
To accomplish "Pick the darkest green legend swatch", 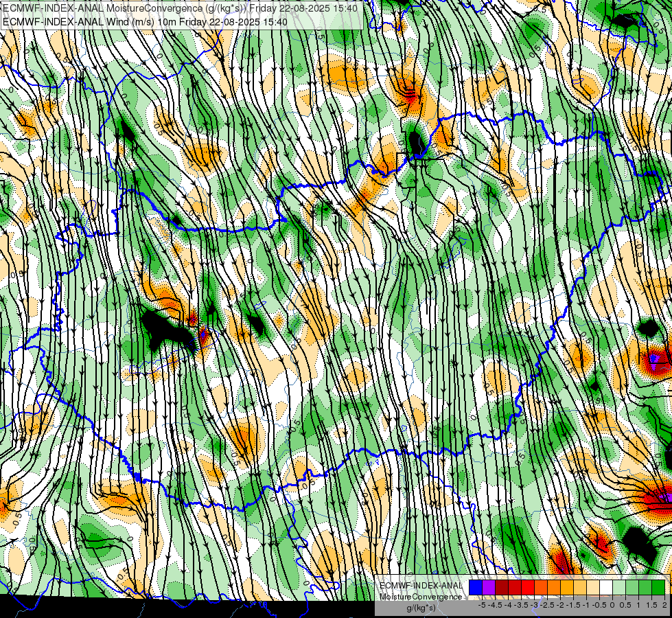I will [x=658, y=587].
